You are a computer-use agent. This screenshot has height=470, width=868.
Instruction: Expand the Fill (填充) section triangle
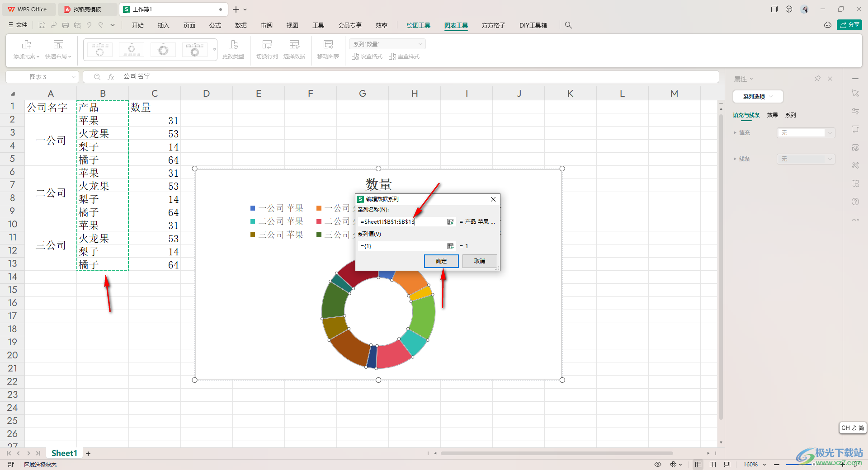tap(735, 133)
